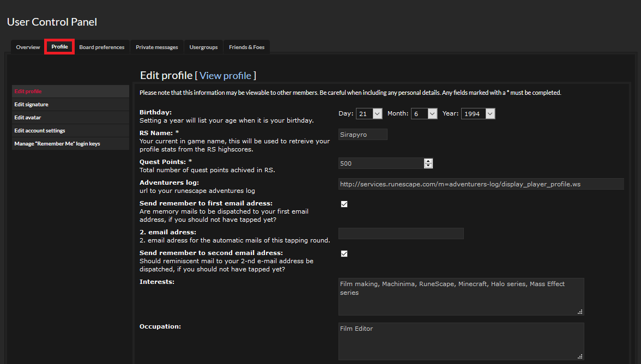Click the Birthday: label
Viewport: 641px width, 364px height.
pyautogui.click(x=155, y=112)
